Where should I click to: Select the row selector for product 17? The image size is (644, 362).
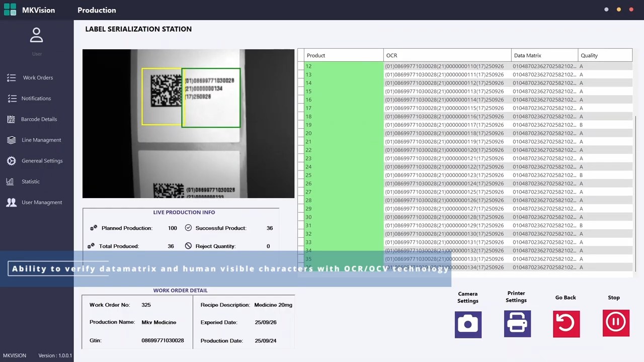point(301,108)
